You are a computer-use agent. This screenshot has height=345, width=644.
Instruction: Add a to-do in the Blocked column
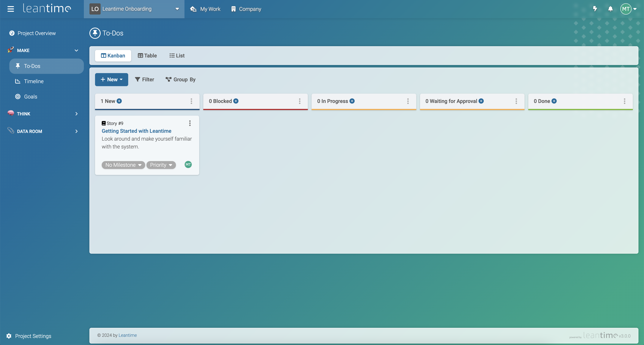pyautogui.click(x=236, y=101)
